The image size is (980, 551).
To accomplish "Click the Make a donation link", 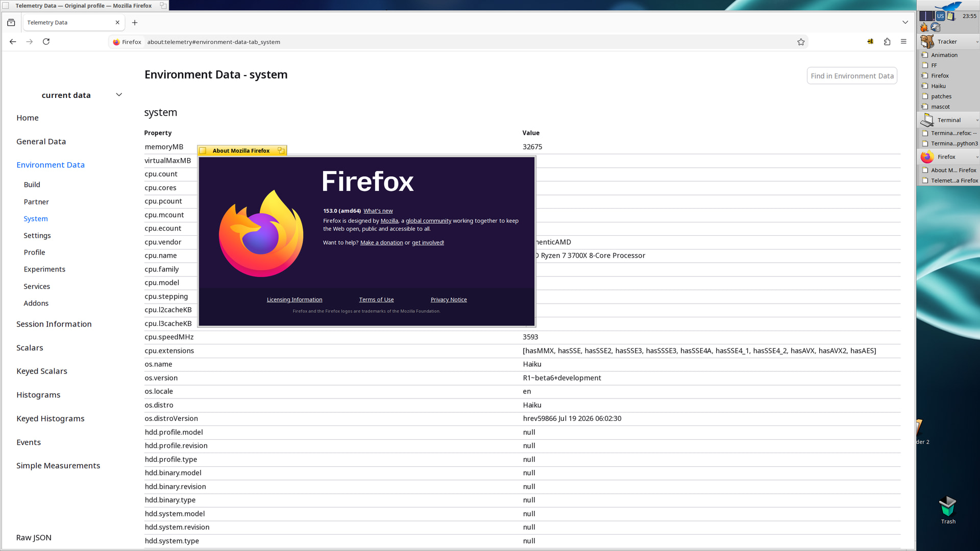I will pos(382,243).
